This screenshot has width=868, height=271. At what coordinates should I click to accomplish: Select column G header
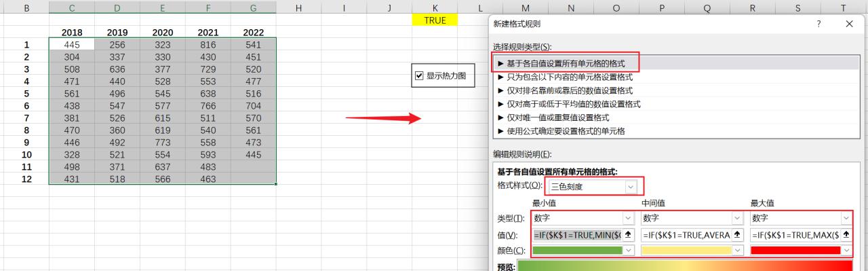coord(254,7)
